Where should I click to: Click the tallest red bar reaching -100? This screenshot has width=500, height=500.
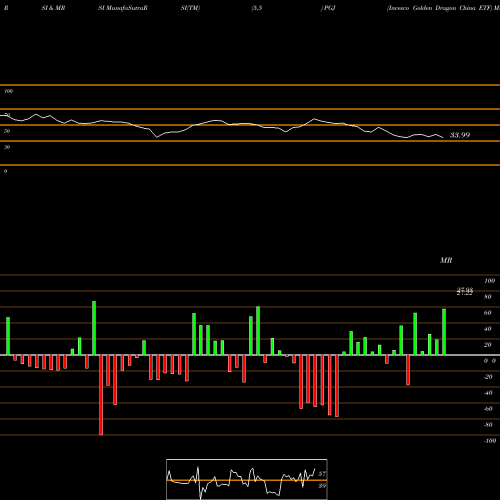(101, 395)
